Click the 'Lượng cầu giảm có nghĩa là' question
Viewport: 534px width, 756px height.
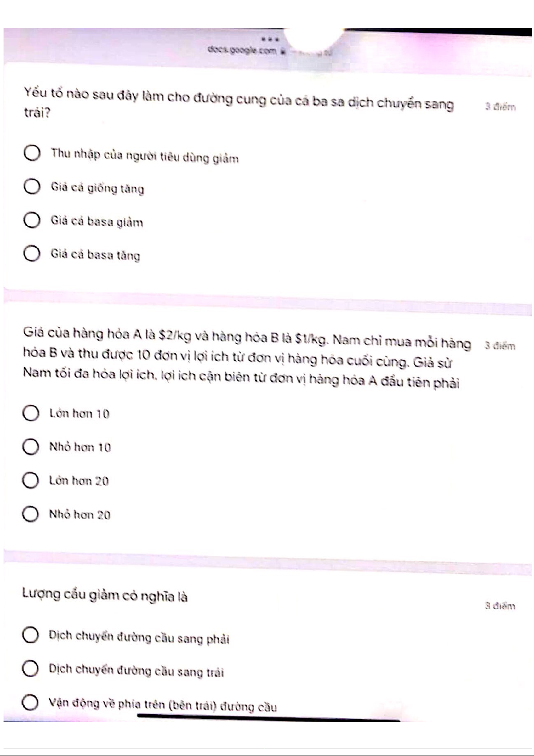(105, 595)
